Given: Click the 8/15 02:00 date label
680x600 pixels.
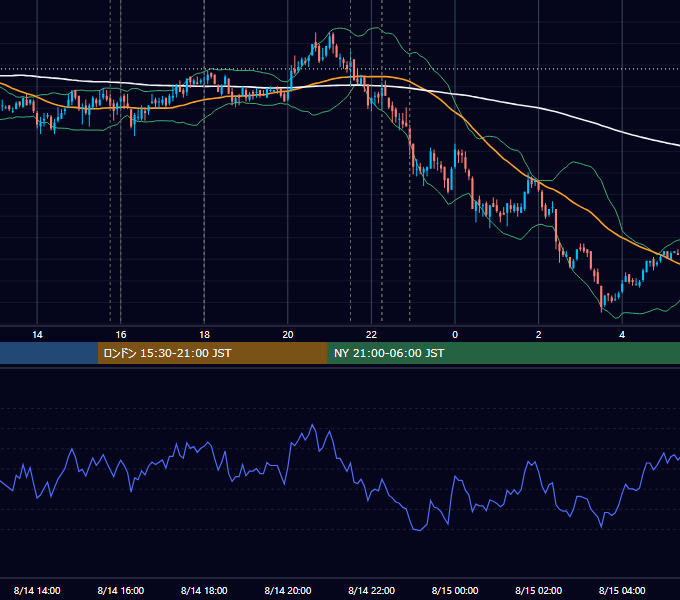Looking at the screenshot, I should click(539, 590).
